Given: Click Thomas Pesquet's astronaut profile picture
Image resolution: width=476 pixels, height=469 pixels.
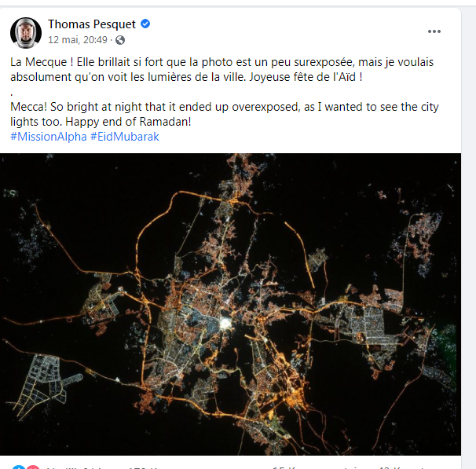Looking at the screenshot, I should (x=26, y=32).
